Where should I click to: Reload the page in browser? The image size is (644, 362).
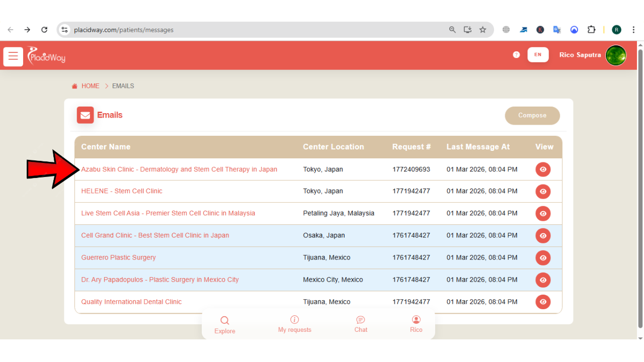(44, 30)
